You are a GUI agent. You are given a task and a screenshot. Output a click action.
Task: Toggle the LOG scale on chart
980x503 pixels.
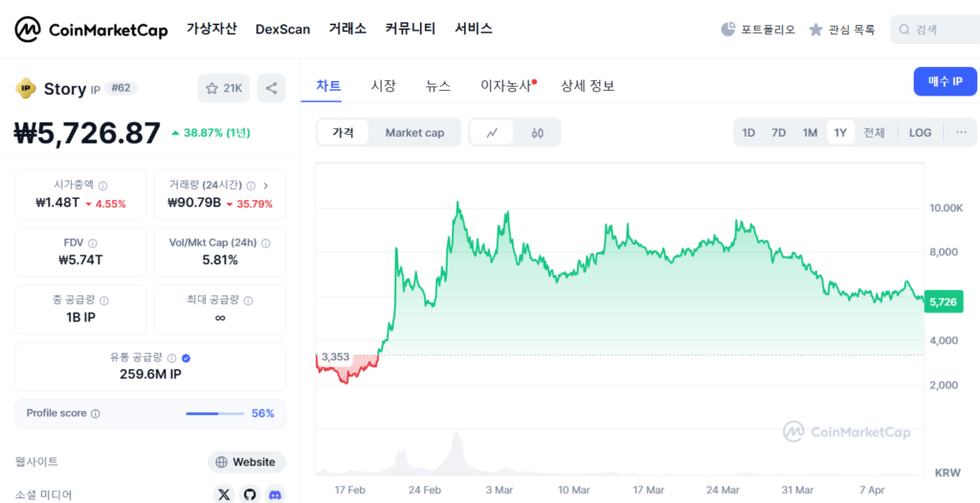(x=920, y=133)
